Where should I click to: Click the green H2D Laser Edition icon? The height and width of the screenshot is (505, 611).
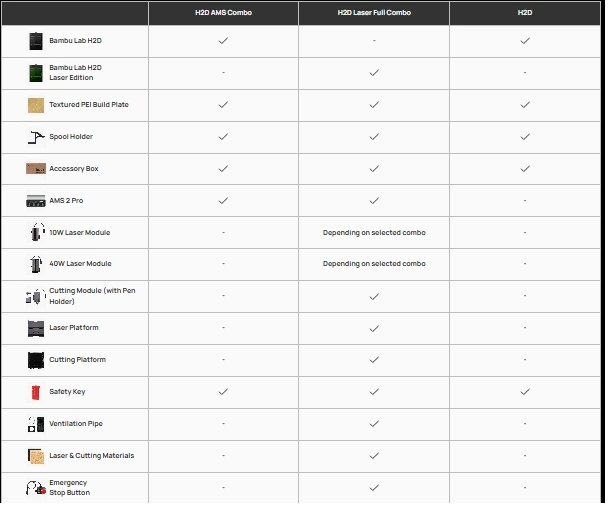click(36, 73)
